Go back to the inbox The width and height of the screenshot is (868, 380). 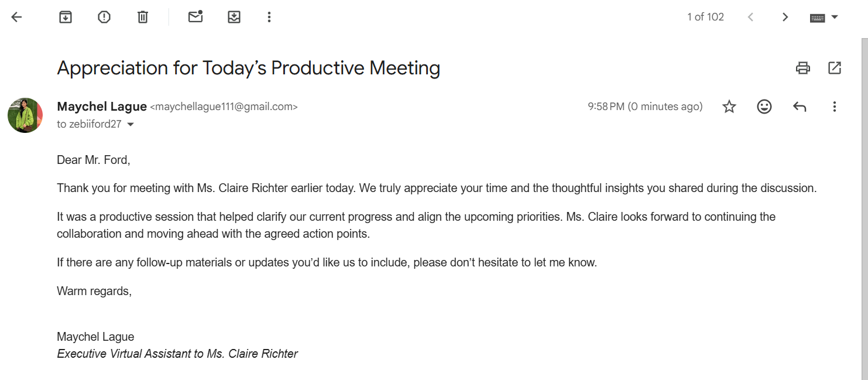point(16,17)
